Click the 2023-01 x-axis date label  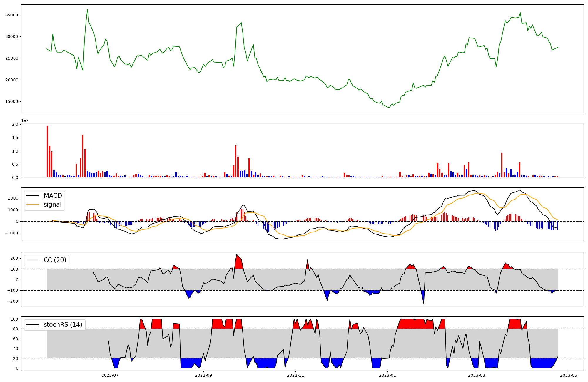click(x=387, y=375)
